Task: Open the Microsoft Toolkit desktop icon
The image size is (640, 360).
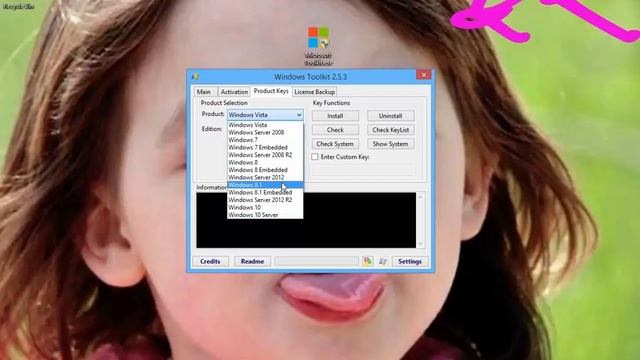Action: [x=318, y=46]
